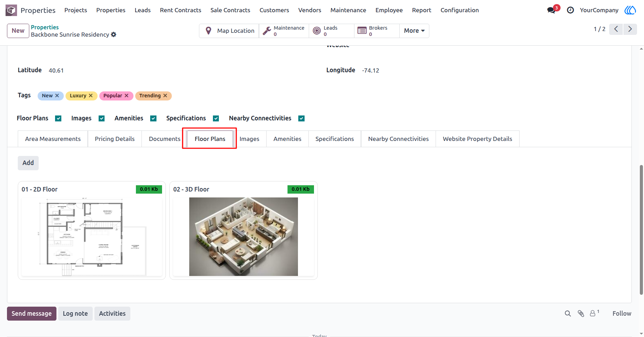644x337 pixels.
Task: Click the attachments paperclip icon
Action: pyautogui.click(x=581, y=314)
